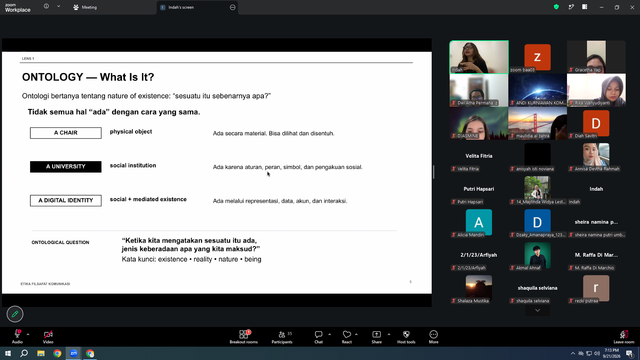Click the Putri Hapsari name tile
This screenshot has width=640, height=360.
479,189
